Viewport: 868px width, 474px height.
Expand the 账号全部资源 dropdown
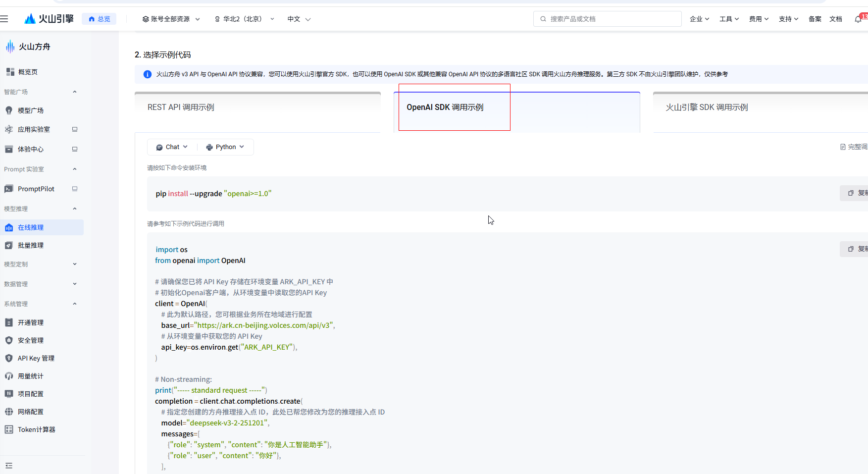[171, 19]
